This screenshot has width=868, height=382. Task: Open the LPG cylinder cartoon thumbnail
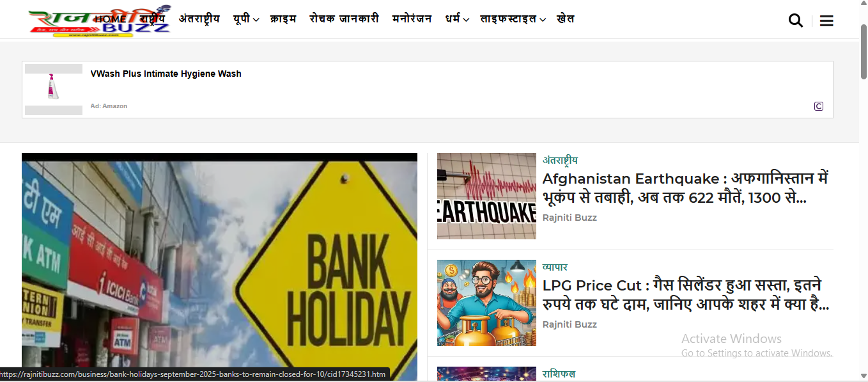point(486,303)
